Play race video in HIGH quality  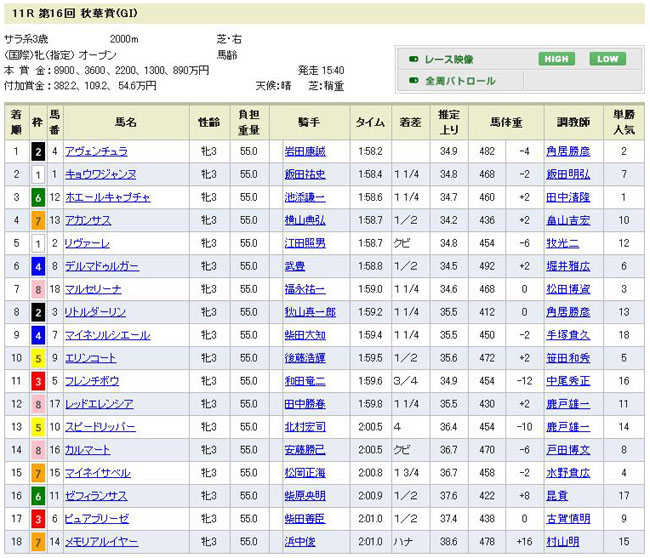coord(554,58)
